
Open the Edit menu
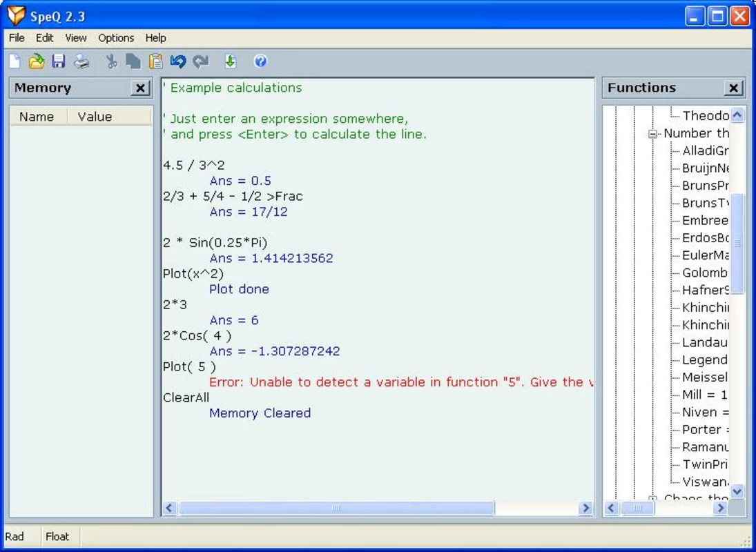[x=45, y=38]
